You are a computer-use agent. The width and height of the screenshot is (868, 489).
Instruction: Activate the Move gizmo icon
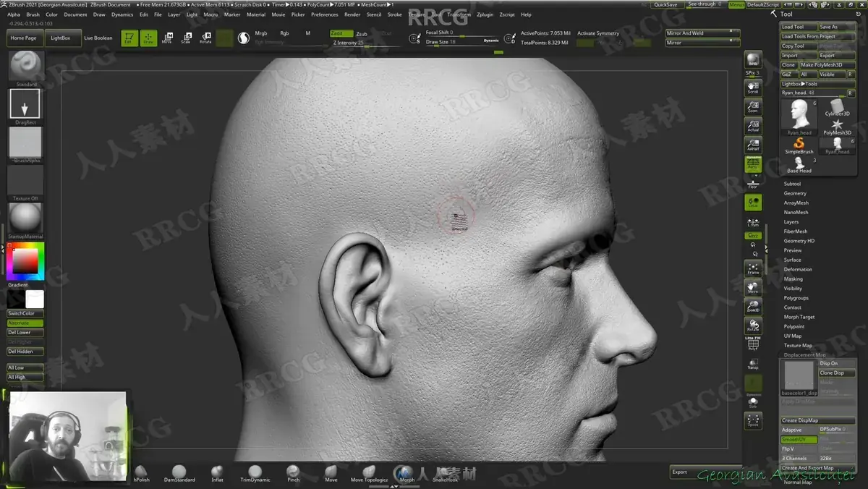[167, 38]
